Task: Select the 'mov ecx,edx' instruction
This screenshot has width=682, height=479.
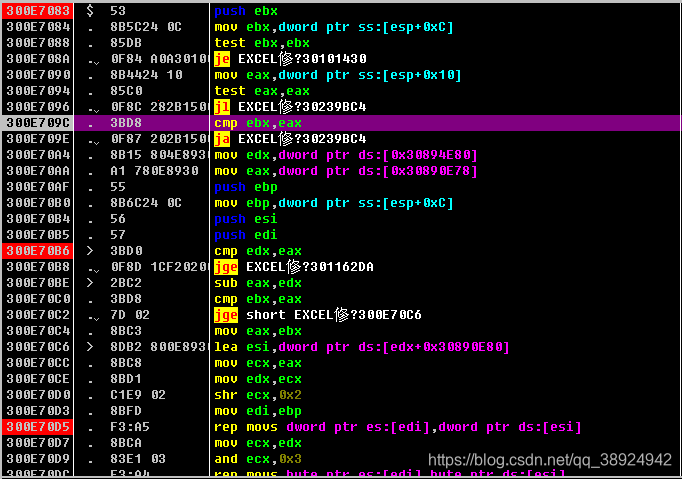Action: click(258, 443)
